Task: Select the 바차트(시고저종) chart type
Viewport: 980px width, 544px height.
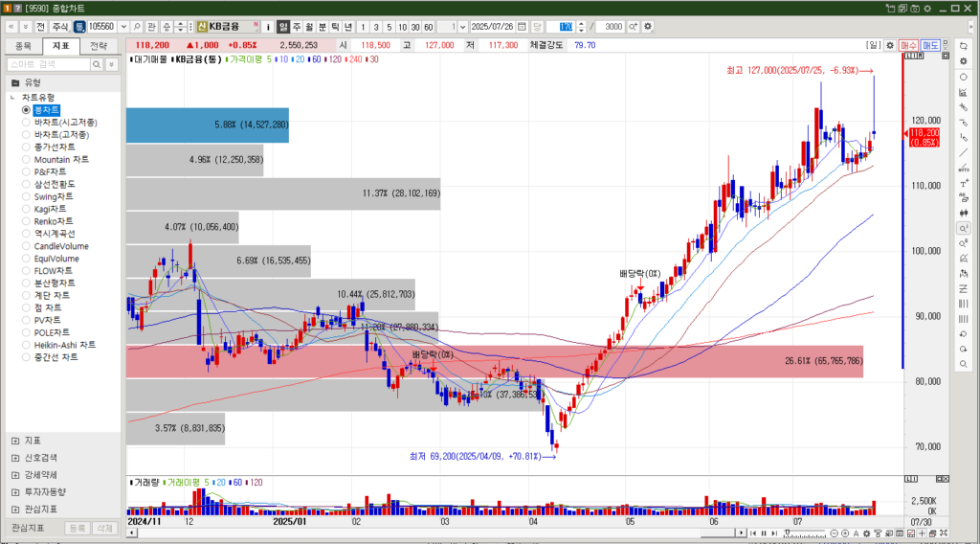Action: [26, 123]
